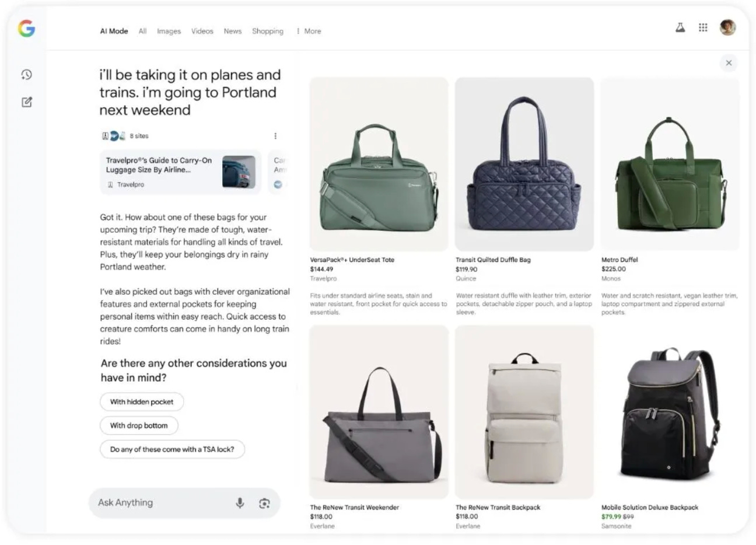Screen dimensions: 756x545
Task: Click the Quince seller name
Action: [x=466, y=278]
